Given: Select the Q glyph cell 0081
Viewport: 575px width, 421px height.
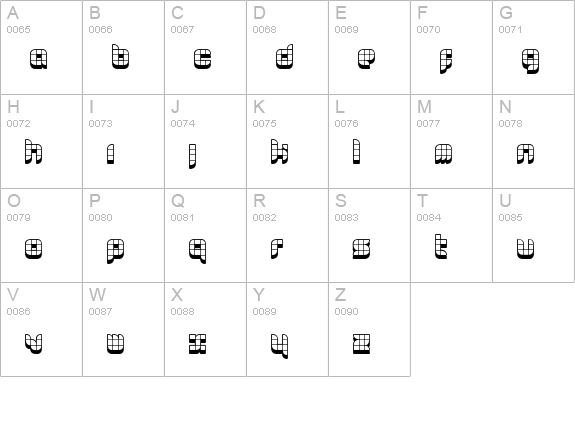Looking at the screenshot, I should pyautogui.click(x=205, y=235).
